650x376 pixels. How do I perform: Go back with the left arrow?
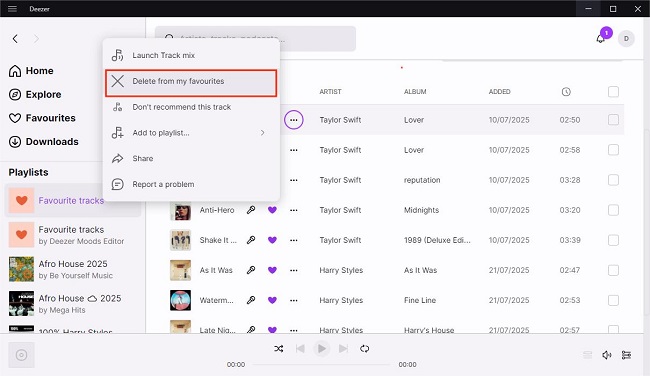click(x=15, y=39)
